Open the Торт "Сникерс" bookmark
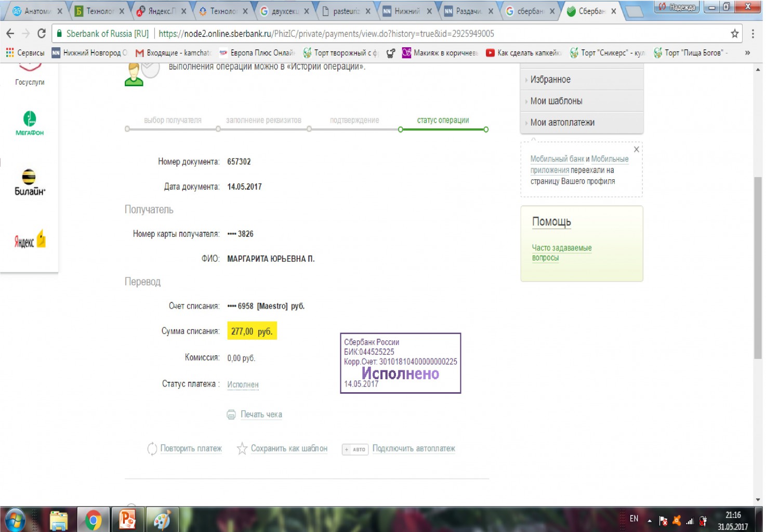Screen dimensions: 766x532 coord(607,52)
